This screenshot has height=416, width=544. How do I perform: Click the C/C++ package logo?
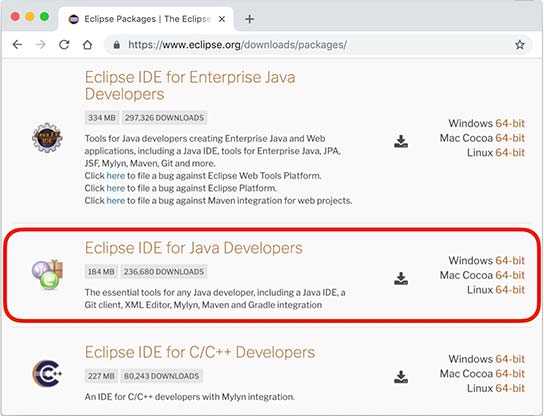47,374
